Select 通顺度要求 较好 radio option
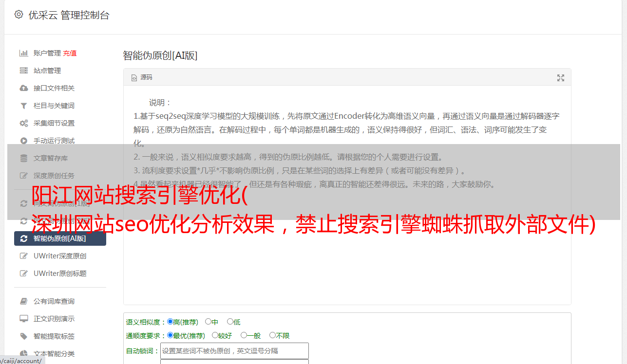 215,335
